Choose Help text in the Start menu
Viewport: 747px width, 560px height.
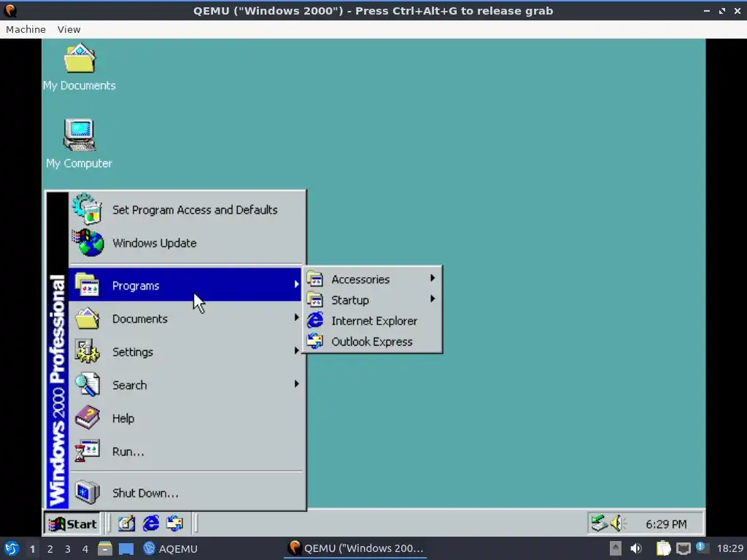click(123, 419)
